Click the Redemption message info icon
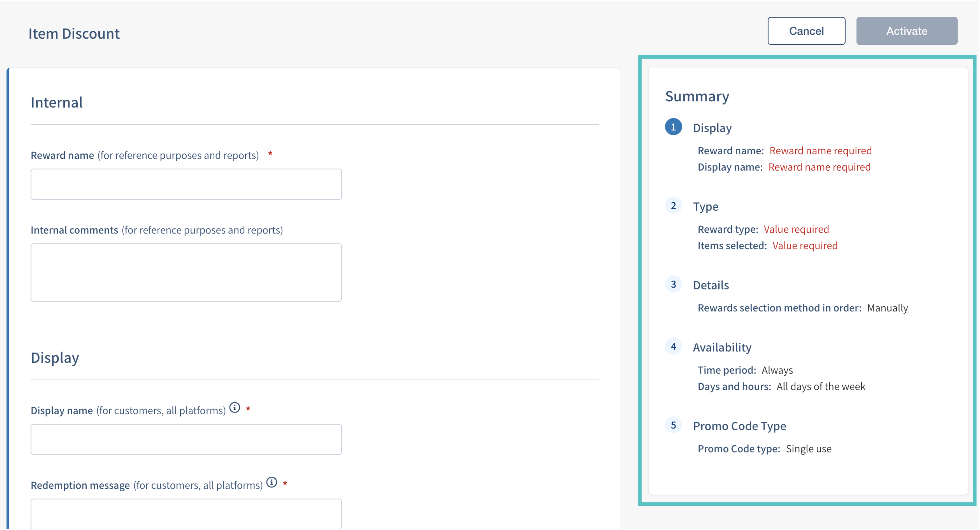Viewport: 980px width, 530px height. click(x=272, y=482)
